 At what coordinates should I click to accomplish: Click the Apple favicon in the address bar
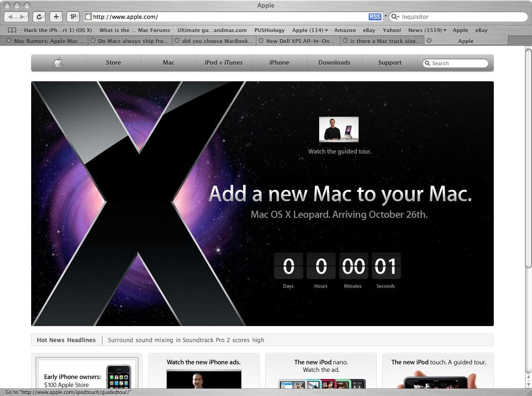coord(88,17)
